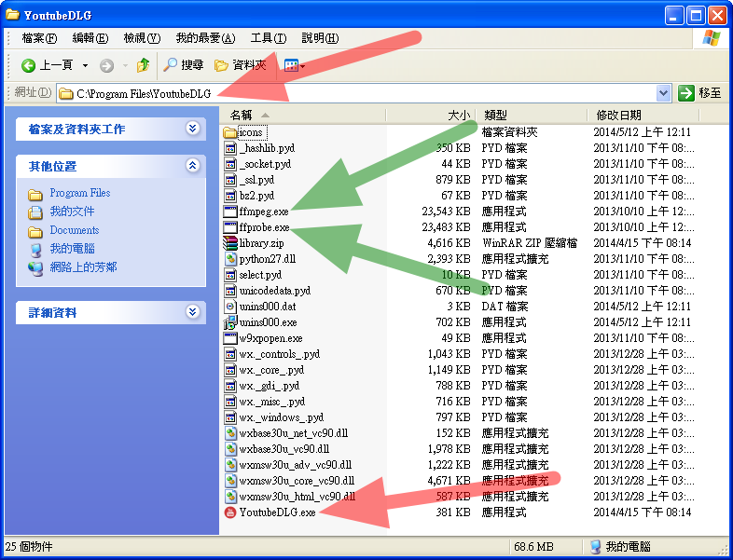Sort by the 類型 column header
This screenshot has width=733, height=560.
click(532, 115)
